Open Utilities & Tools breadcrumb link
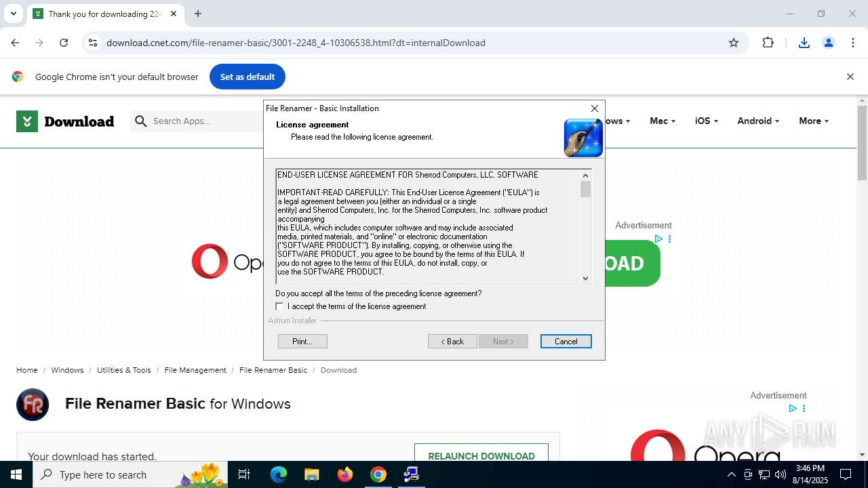This screenshot has height=488, width=868. [124, 370]
